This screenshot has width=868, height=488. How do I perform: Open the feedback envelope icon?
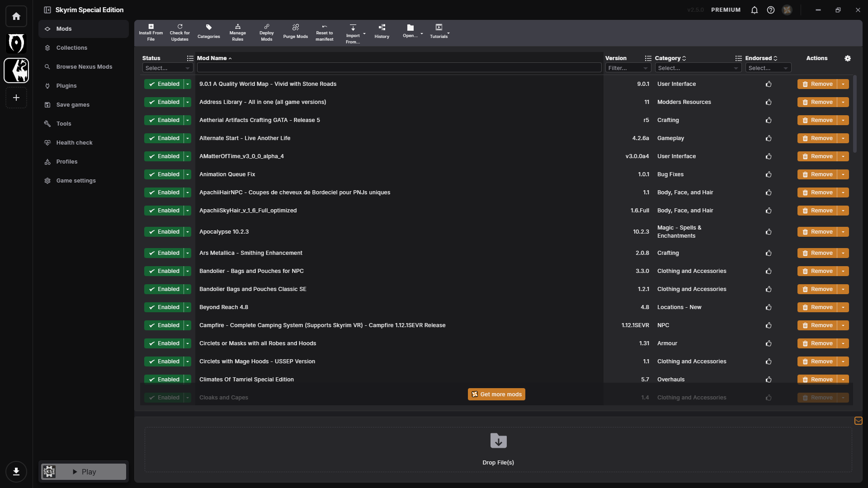[859, 421]
